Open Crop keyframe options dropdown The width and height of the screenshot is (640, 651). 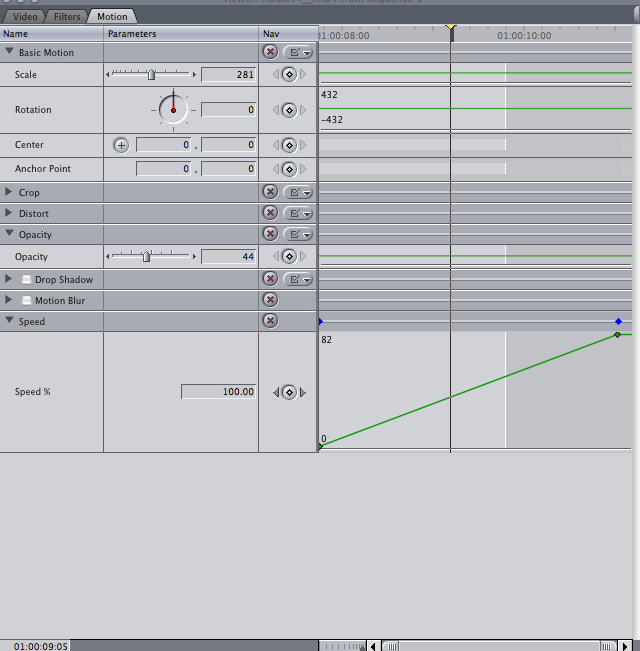tap(298, 192)
